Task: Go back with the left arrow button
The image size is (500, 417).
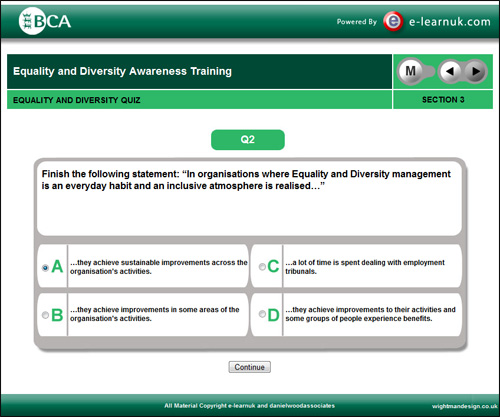Action: pyautogui.click(x=450, y=71)
